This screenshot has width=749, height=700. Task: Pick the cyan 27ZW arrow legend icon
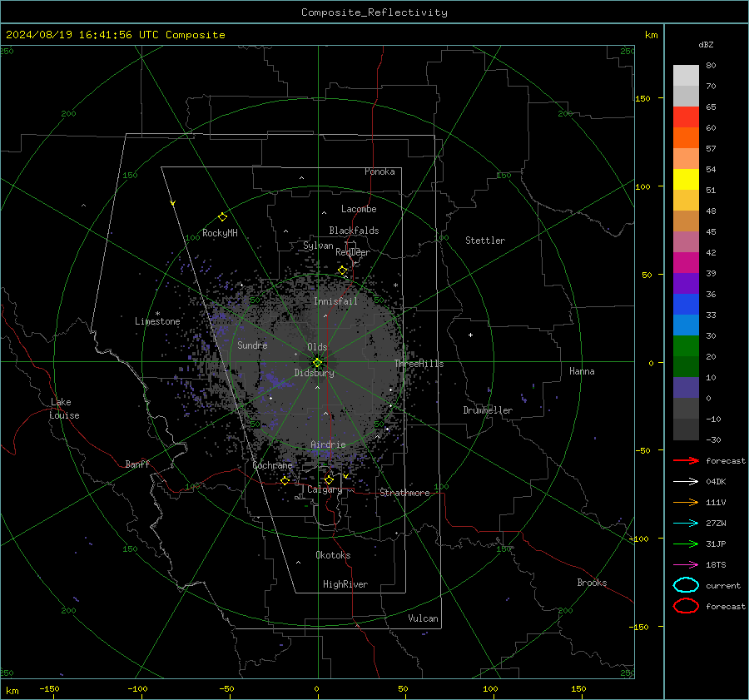[686, 524]
